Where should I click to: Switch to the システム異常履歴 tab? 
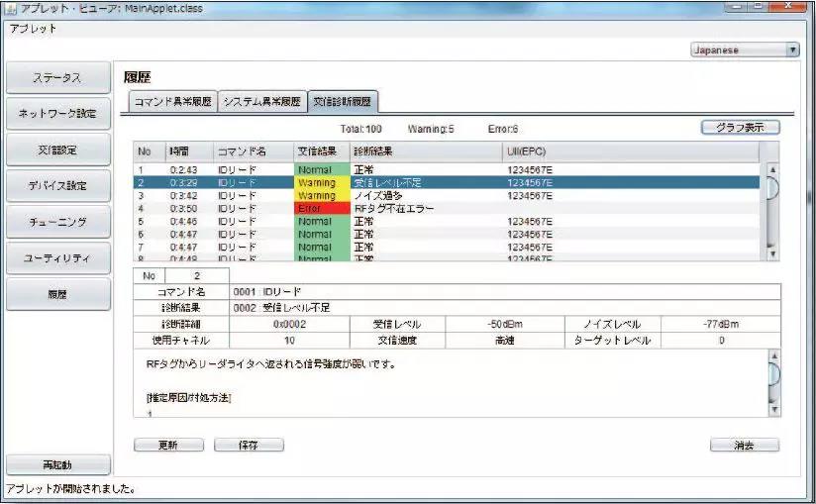260,101
